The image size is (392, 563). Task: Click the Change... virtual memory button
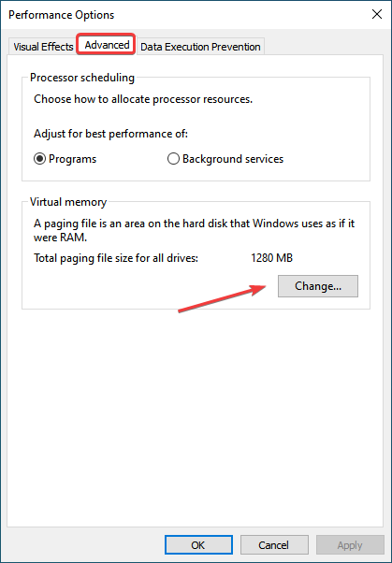pyautogui.click(x=318, y=286)
